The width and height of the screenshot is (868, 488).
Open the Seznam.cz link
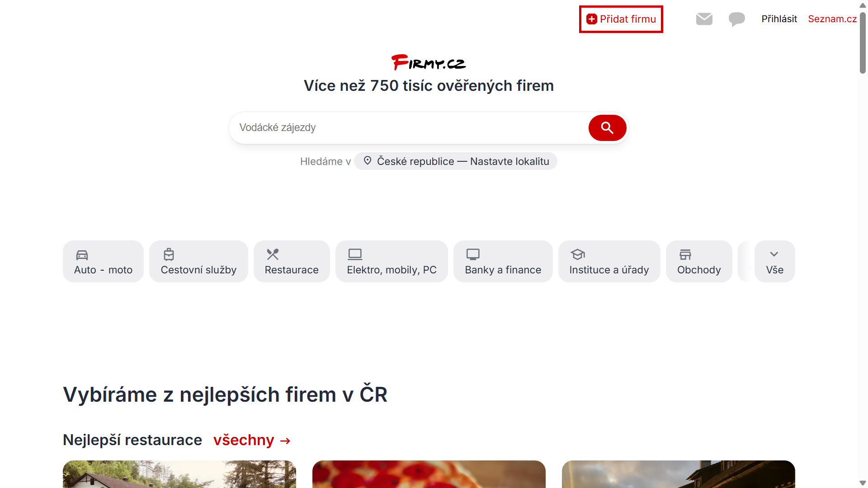(x=832, y=19)
